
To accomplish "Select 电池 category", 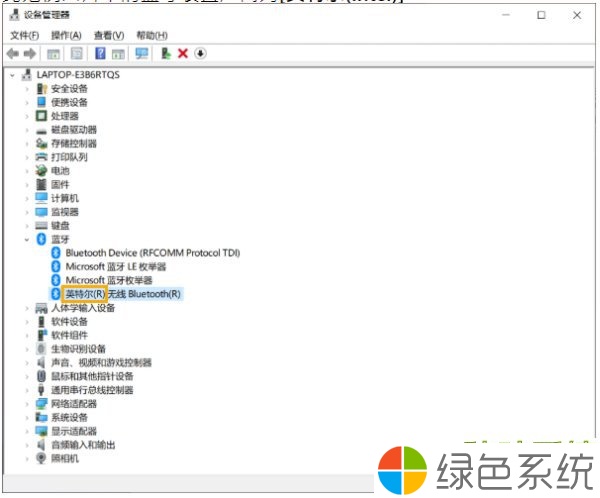I will (x=60, y=171).
